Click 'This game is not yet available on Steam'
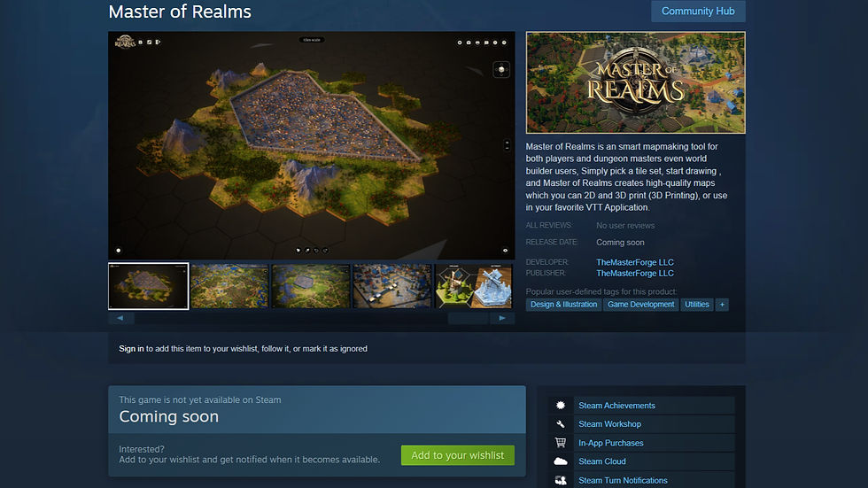 [200, 400]
